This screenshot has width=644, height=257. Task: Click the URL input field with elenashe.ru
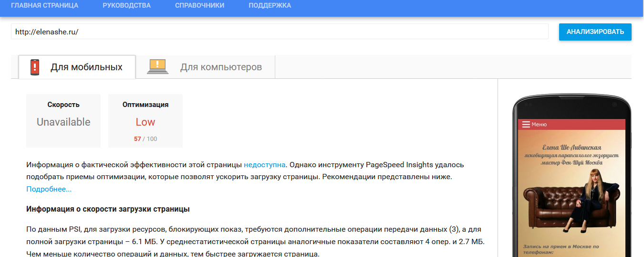[280, 32]
